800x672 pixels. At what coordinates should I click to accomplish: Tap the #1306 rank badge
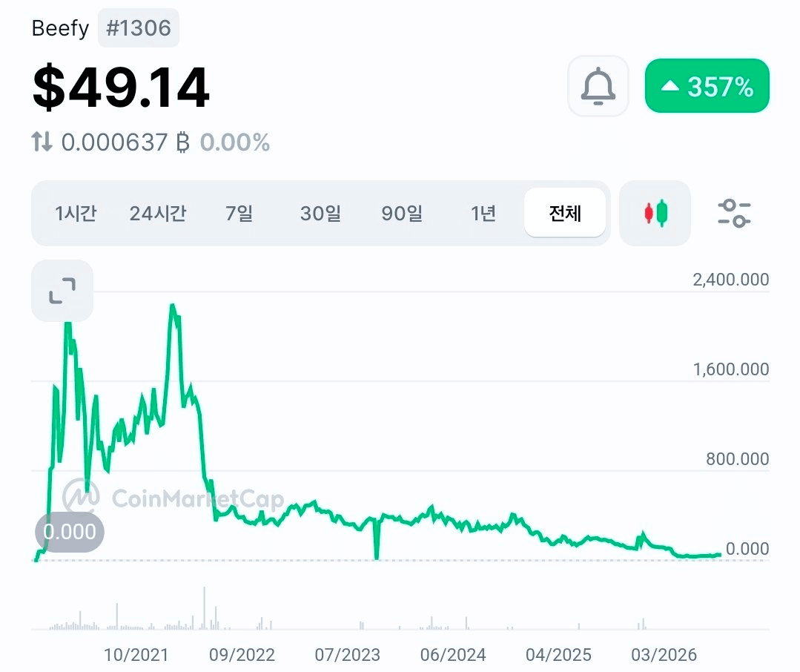point(138,27)
